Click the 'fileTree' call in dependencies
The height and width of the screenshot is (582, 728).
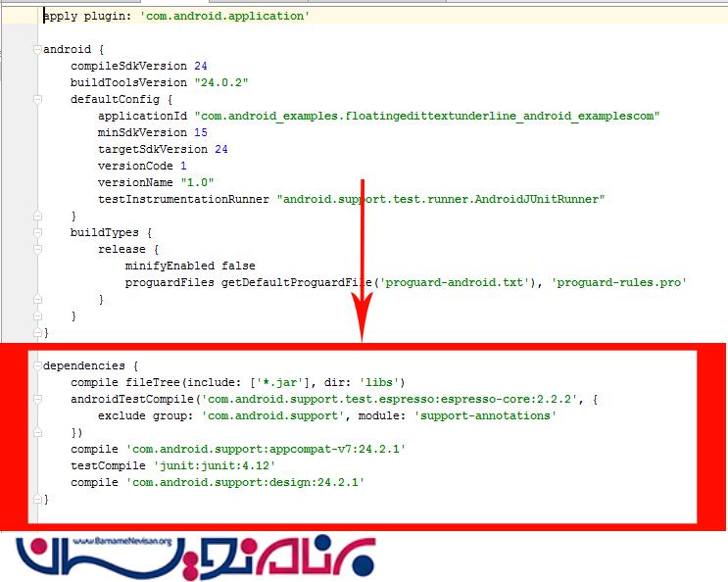(x=153, y=382)
